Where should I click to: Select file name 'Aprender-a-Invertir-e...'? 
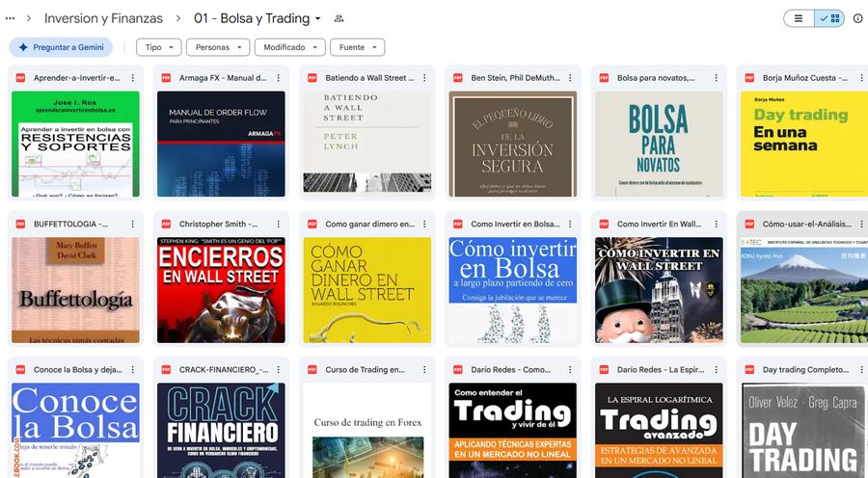pos(76,78)
